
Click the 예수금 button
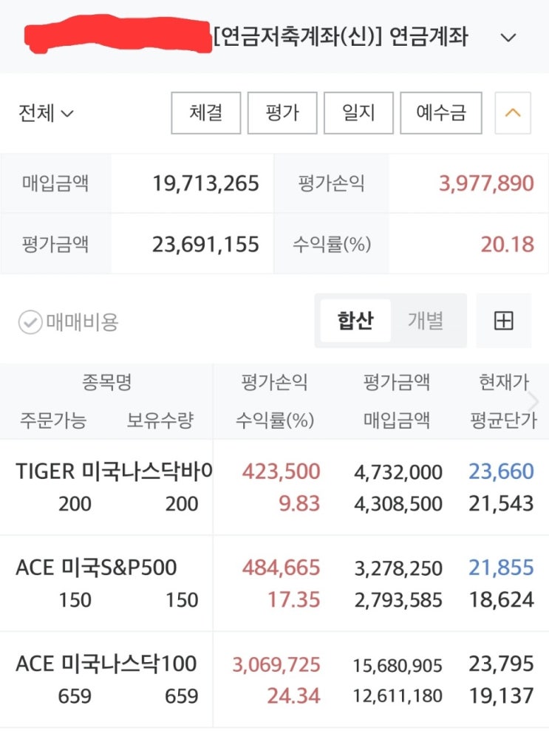441,113
